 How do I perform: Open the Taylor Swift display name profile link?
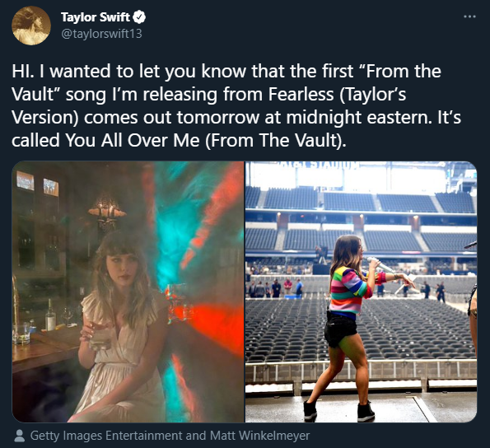tap(96, 16)
